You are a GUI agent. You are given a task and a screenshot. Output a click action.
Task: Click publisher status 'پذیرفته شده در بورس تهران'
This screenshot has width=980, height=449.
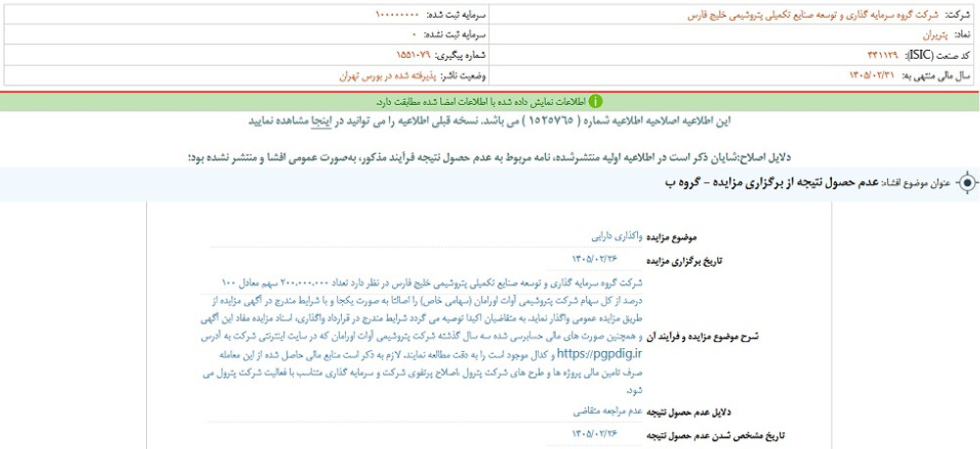388,75
